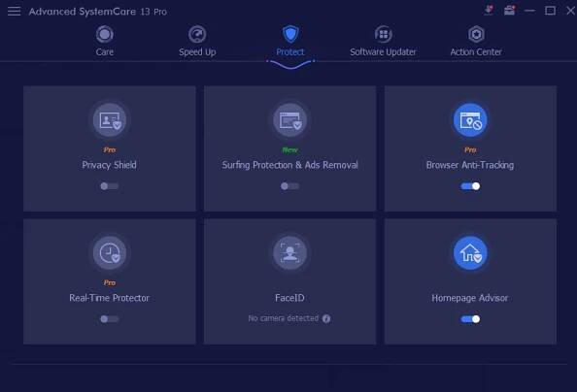Screen dimensions: 577x392
Task: Click the info icon beside No camera detected
Action: (x=326, y=318)
